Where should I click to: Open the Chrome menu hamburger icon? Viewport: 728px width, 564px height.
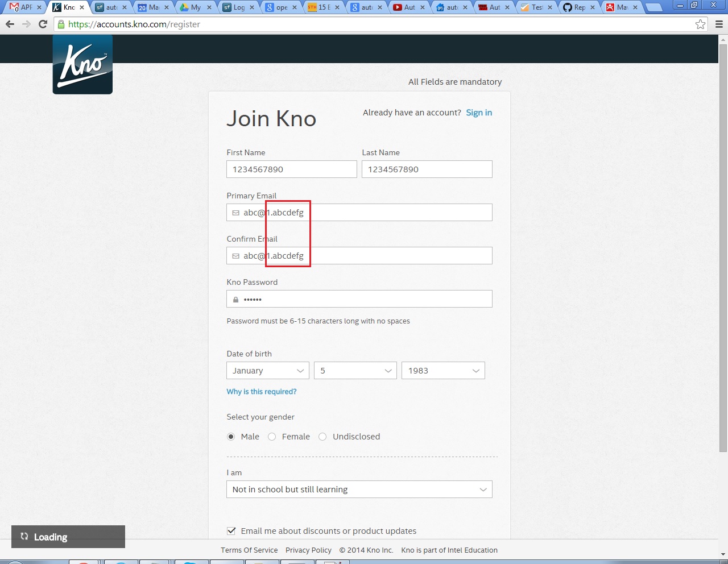(719, 24)
